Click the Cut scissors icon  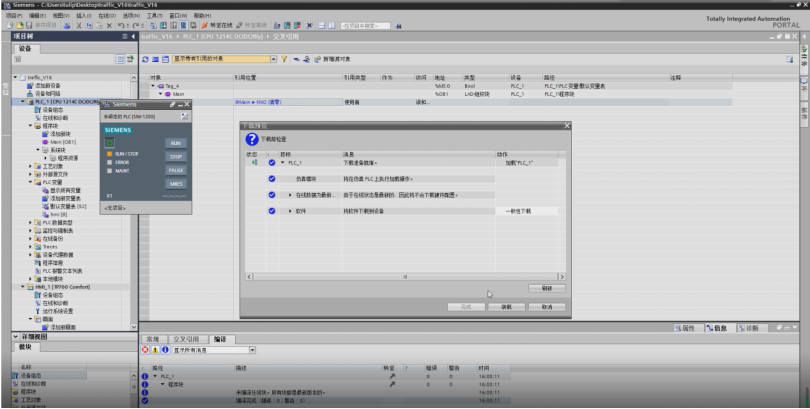79,25
